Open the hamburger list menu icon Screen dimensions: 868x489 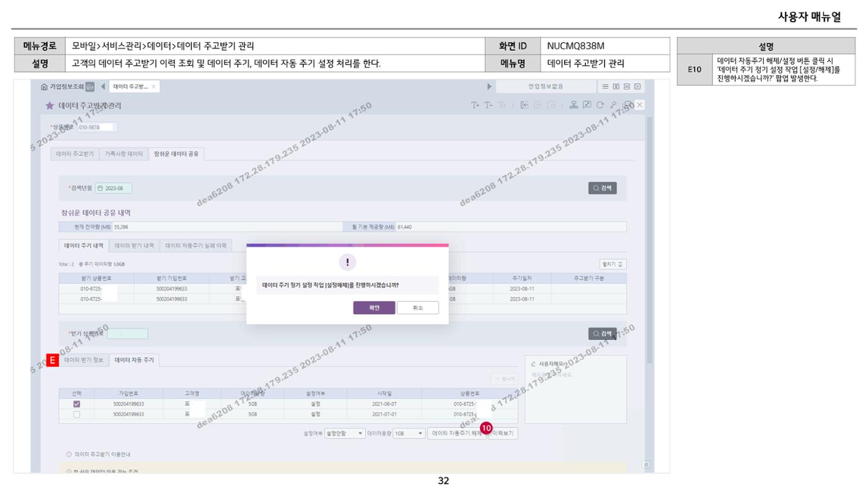606,86
